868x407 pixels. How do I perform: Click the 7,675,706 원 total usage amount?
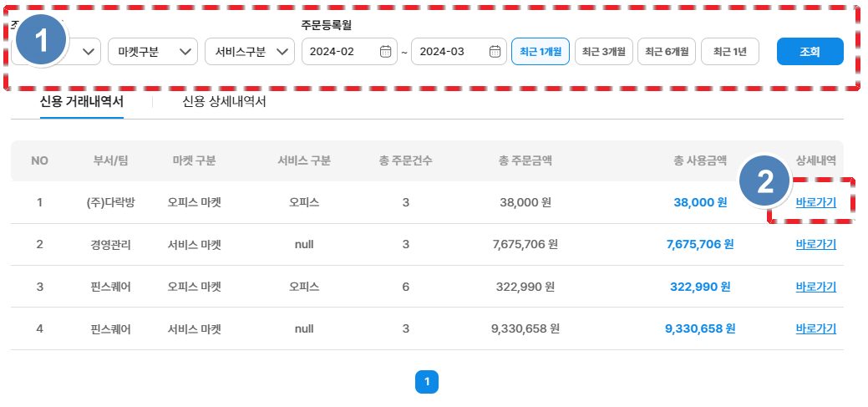699,244
